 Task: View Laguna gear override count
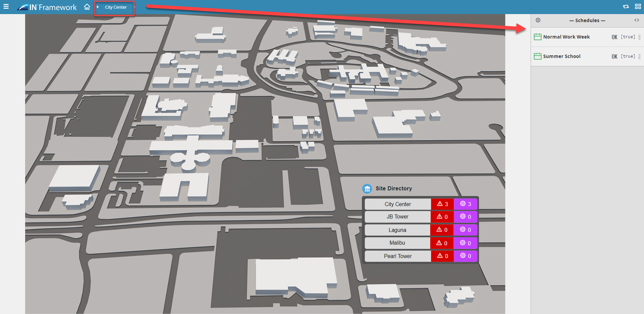[465, 230]
